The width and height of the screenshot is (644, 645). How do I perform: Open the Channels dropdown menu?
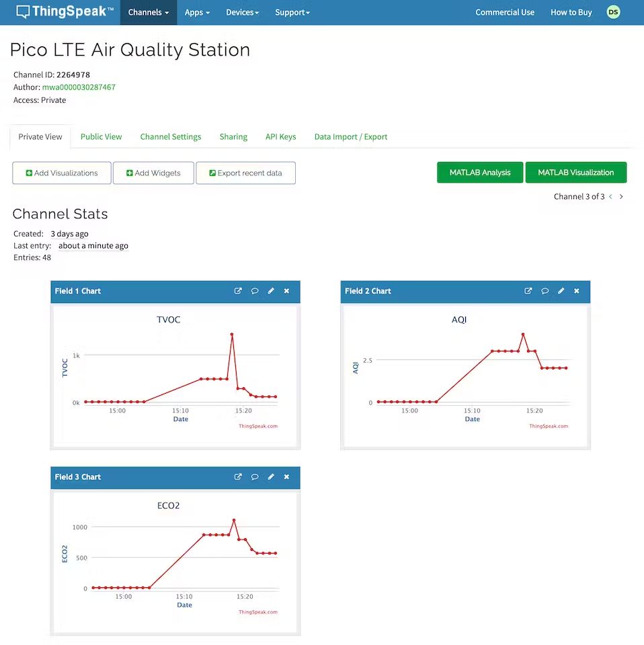[148, 12]
